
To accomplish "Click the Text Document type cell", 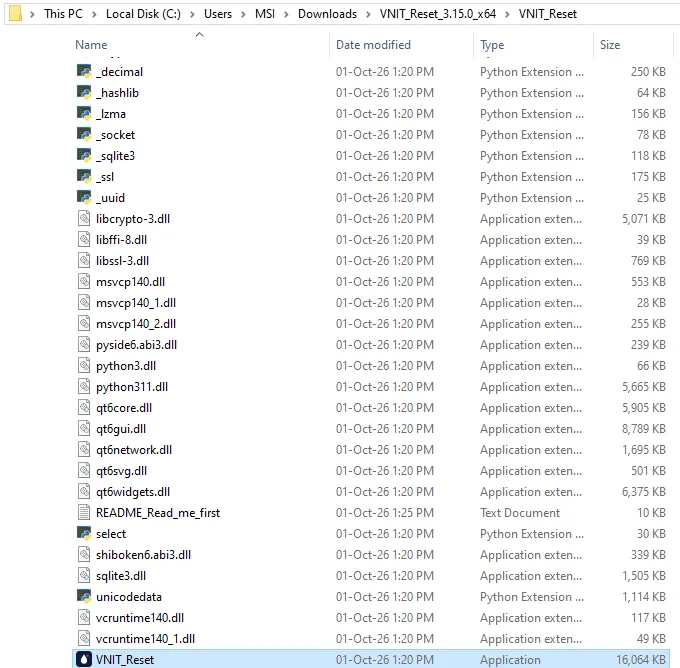I will (520, 513).
